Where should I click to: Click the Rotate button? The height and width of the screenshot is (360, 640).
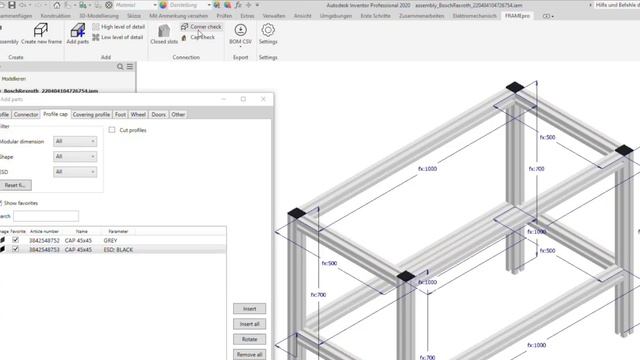coord(249,339)
